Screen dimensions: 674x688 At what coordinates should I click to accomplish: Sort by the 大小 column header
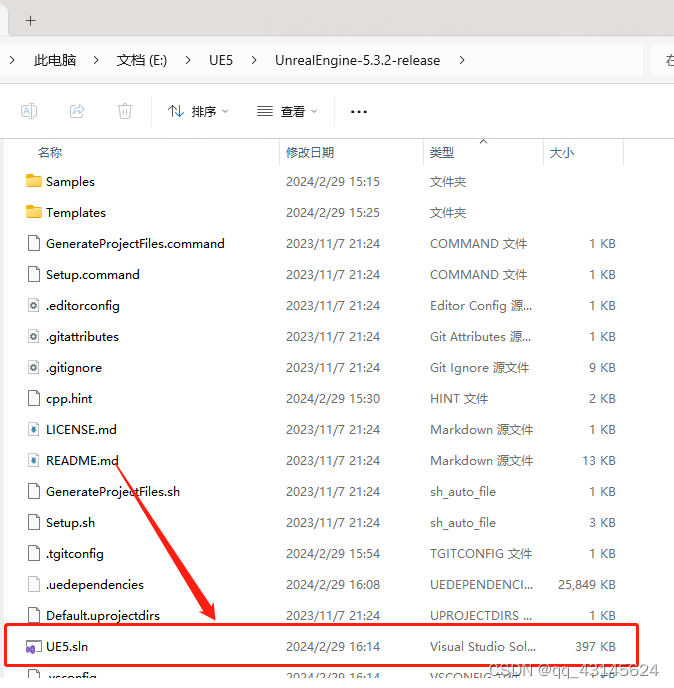(562, 153)
